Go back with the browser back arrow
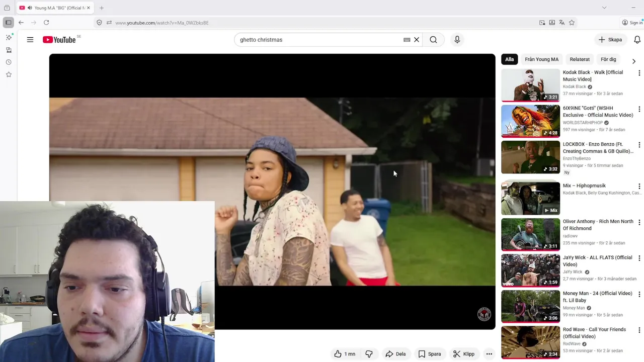Screen dimensions: 644x362 (x=21, y=23)
